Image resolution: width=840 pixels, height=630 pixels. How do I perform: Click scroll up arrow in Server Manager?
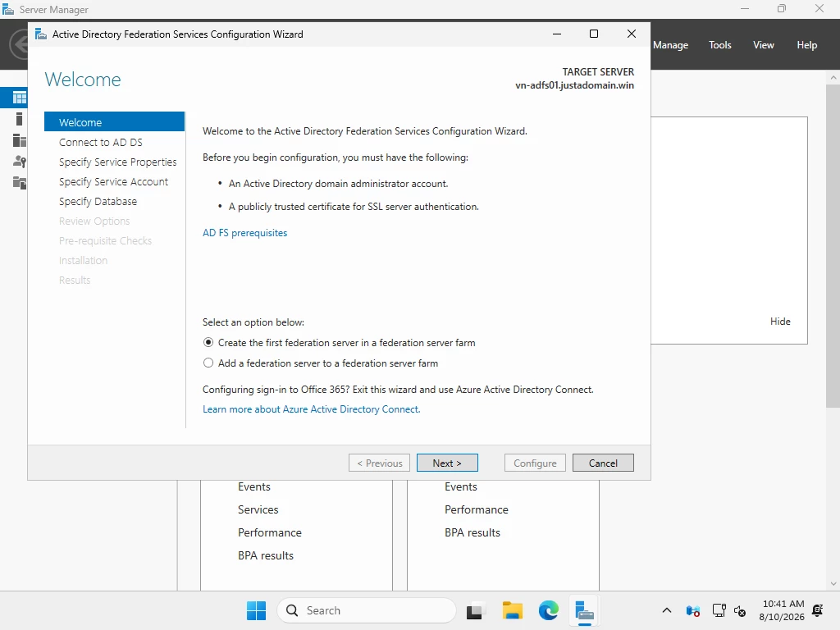pos(833,77)
